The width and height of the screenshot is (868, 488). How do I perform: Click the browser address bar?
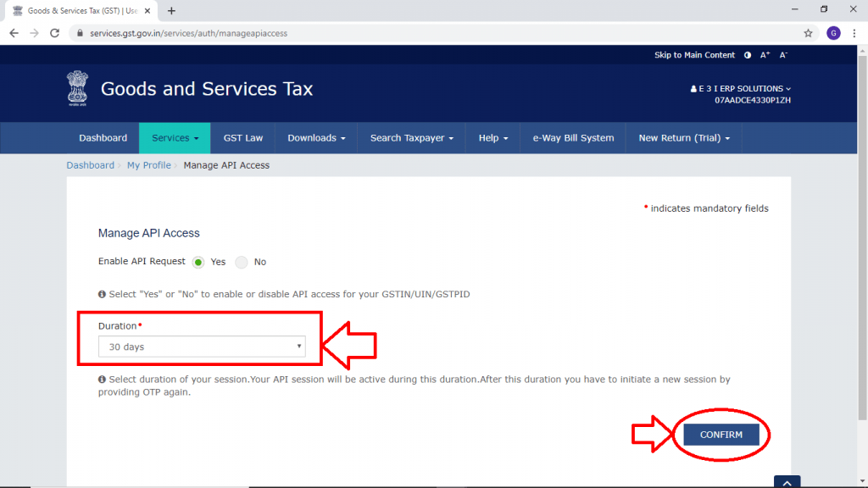pyautogui.click(x=442, y=33)
